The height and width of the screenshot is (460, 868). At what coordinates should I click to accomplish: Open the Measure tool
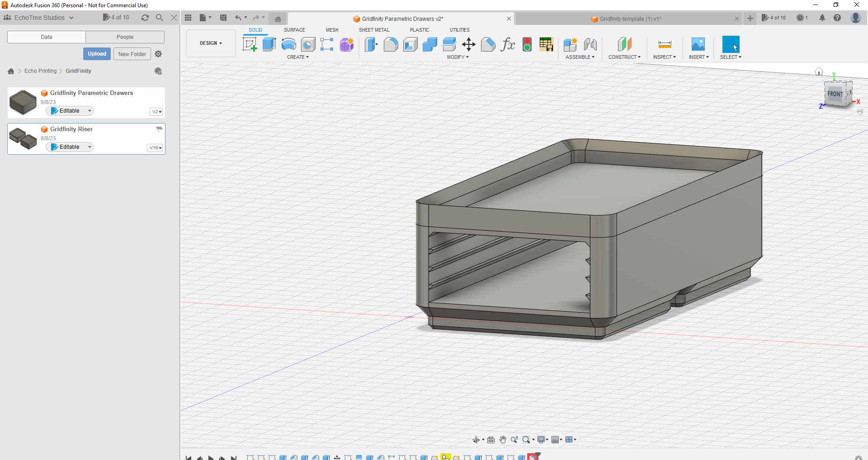tap(665, 44)
